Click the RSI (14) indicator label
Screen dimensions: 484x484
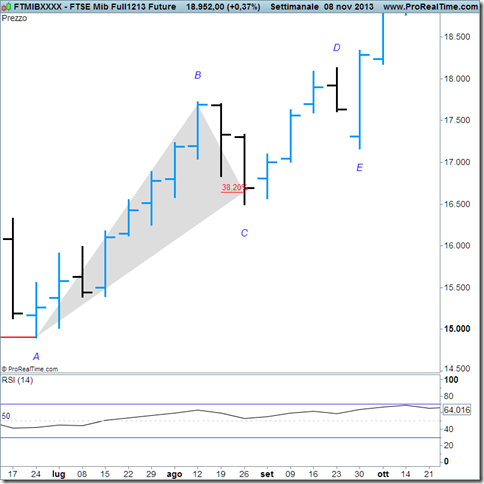[17, 380]
